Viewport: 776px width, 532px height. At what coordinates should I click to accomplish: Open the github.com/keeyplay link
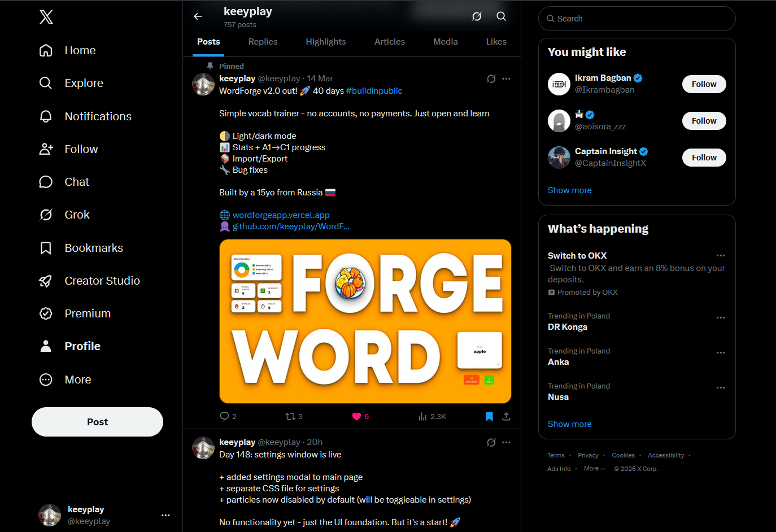click(291, 226)
